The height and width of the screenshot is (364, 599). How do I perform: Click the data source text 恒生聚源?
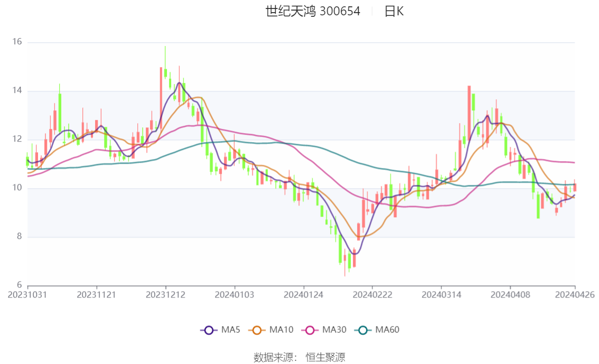tap(325, 358)
